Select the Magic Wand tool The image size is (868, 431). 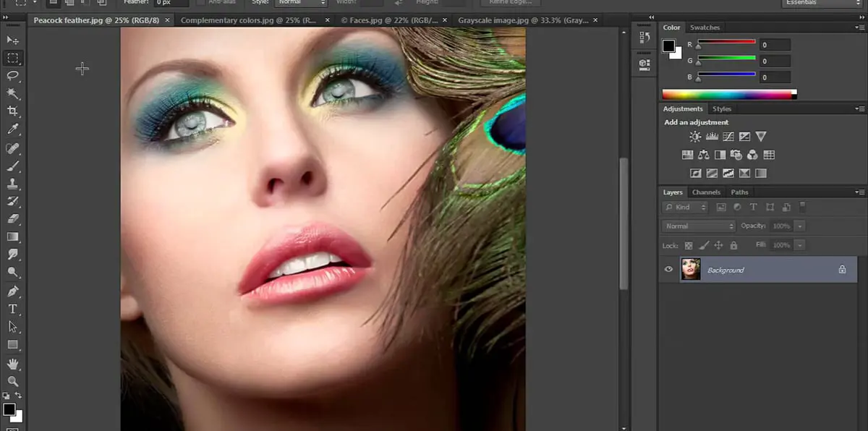(x=13, y=93)
